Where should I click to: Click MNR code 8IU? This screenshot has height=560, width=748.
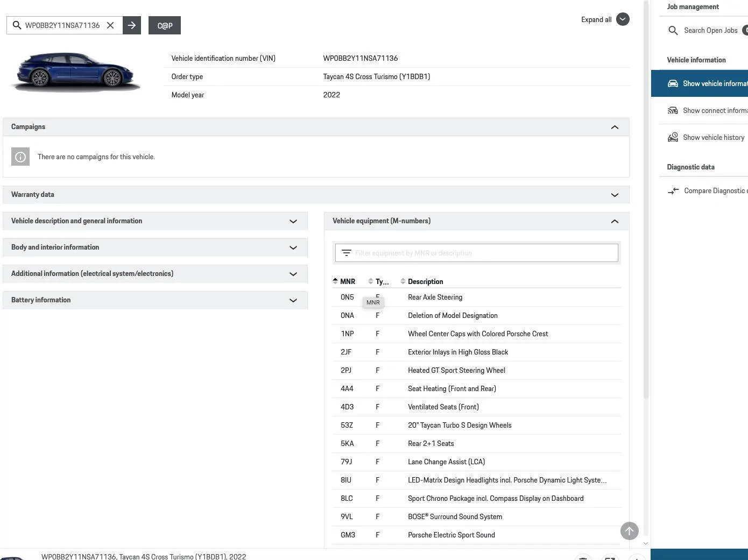tap(345, 480)
